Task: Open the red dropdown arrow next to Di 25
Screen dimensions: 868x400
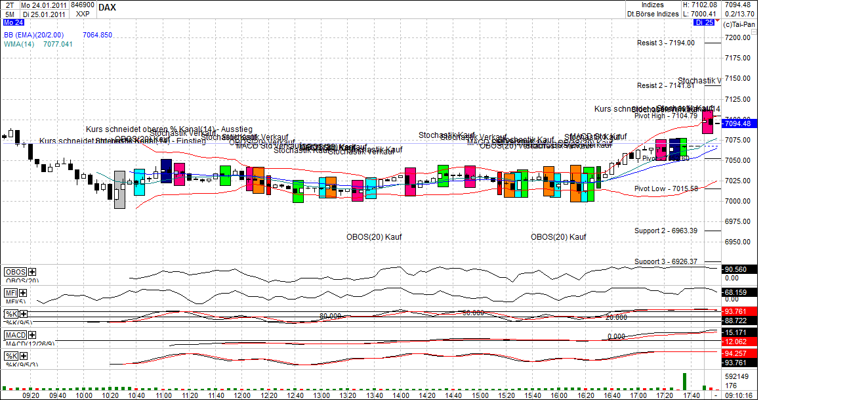Action: [717, 20]
